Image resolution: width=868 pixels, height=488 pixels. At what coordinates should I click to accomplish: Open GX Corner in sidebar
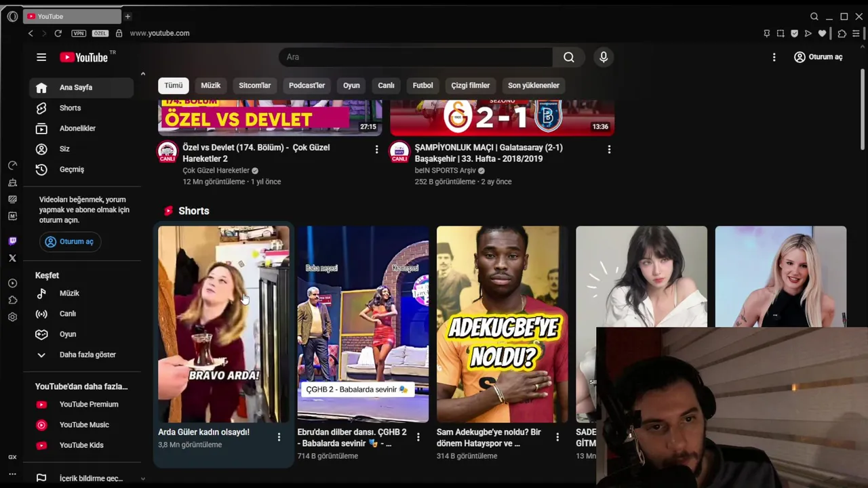12,457
